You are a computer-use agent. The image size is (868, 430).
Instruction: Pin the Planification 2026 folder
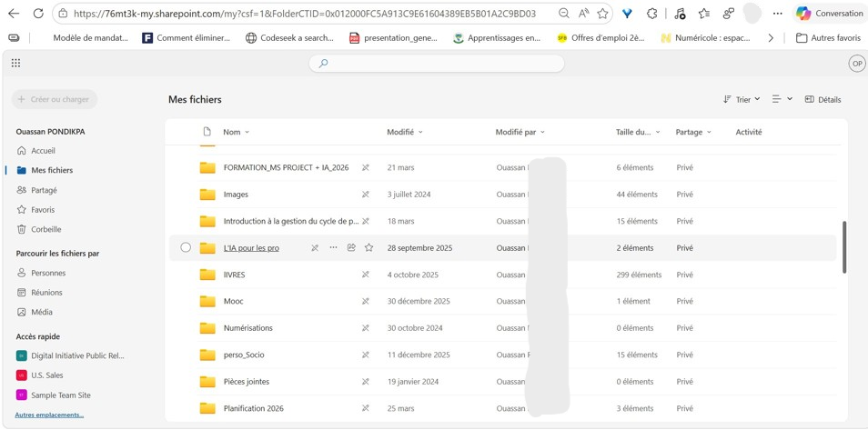click(x=366, y=408)
